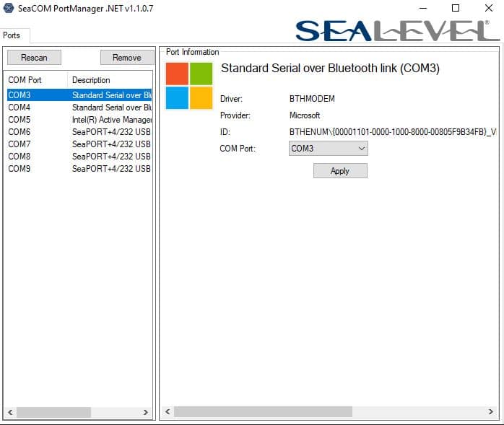This screenshot has height=425, width=504.
Task: Minimize the SeaCOM PortManager window
Action: click(x=423, y=8)
